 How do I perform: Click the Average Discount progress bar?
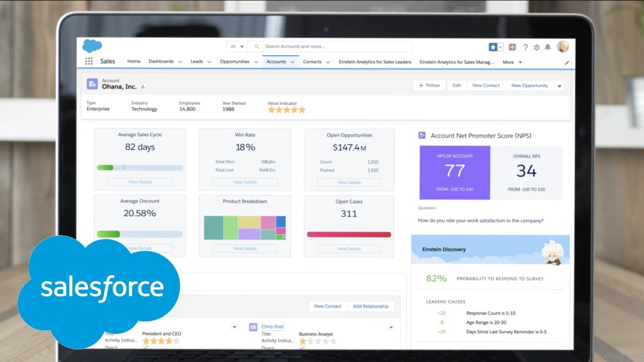140,234
